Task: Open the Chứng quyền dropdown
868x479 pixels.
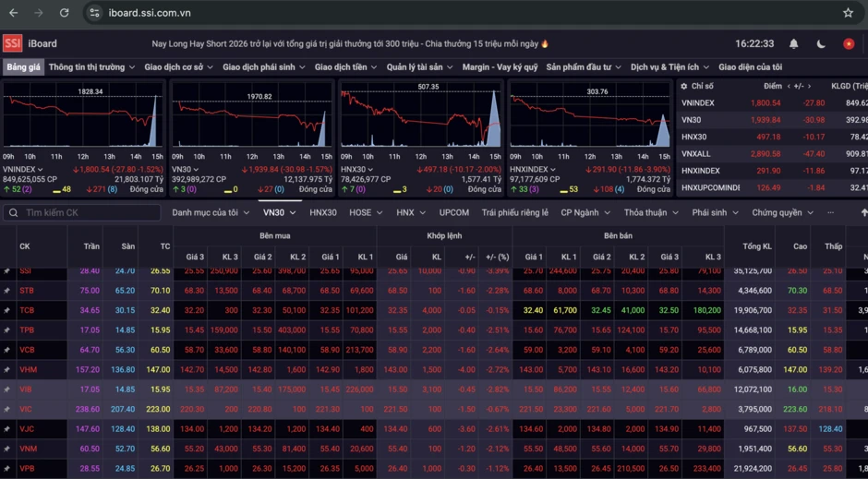Action: click(782, 212)
